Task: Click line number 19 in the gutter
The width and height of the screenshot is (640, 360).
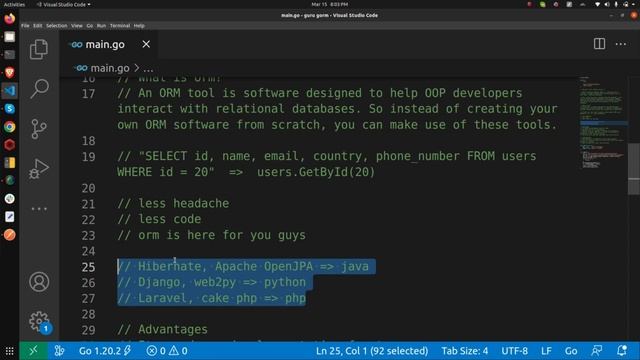Action: [x=88, y=157]
